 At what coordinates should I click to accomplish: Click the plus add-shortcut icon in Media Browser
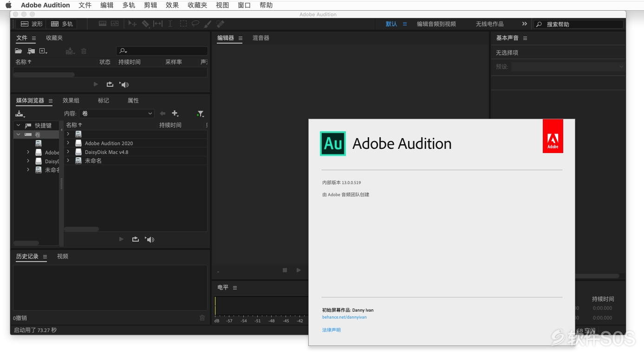pos(175,114)
